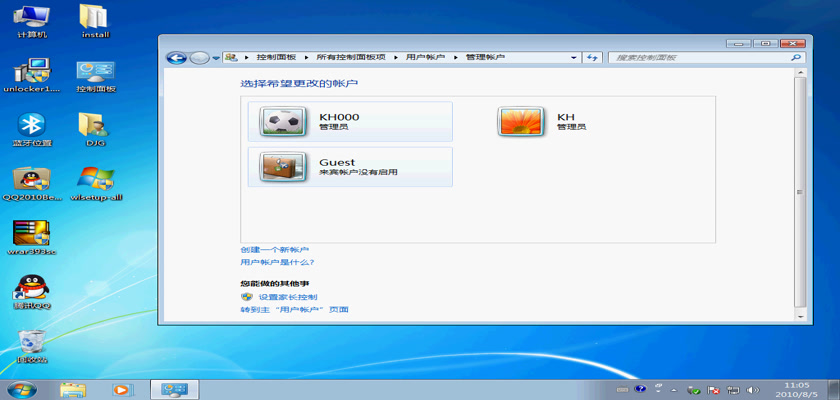Open the install folder on desktop
Viewport: 840px width, 400px height.
tap(94, 18)
